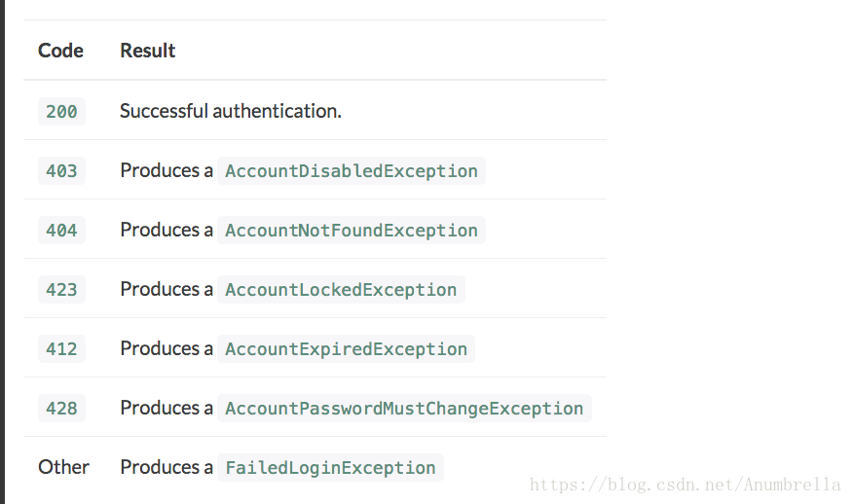Click the 403 status code badge

(61, 170)
